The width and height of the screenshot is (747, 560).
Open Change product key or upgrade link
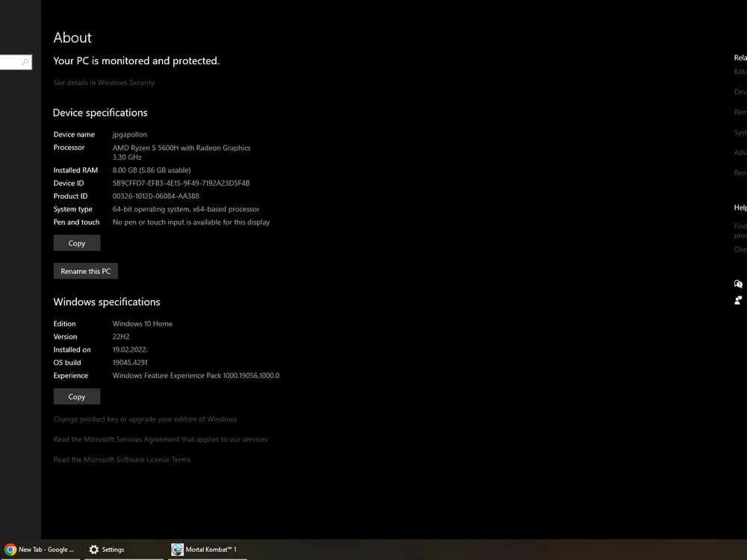click(x=145, y=420)
